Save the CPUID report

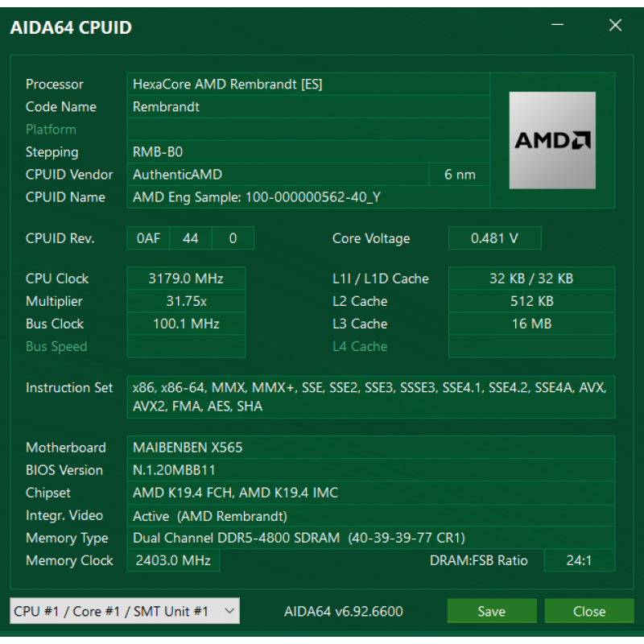492,611
